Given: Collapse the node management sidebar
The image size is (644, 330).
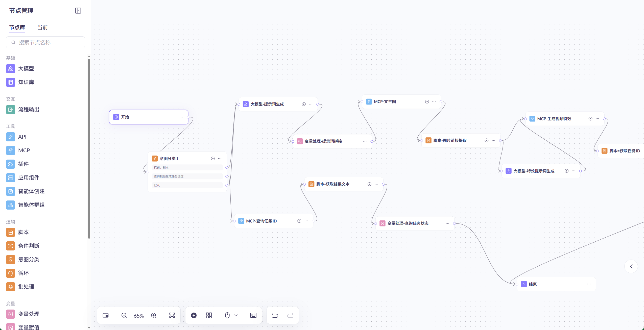Looking at the screenshot, I should pos(78,11).
